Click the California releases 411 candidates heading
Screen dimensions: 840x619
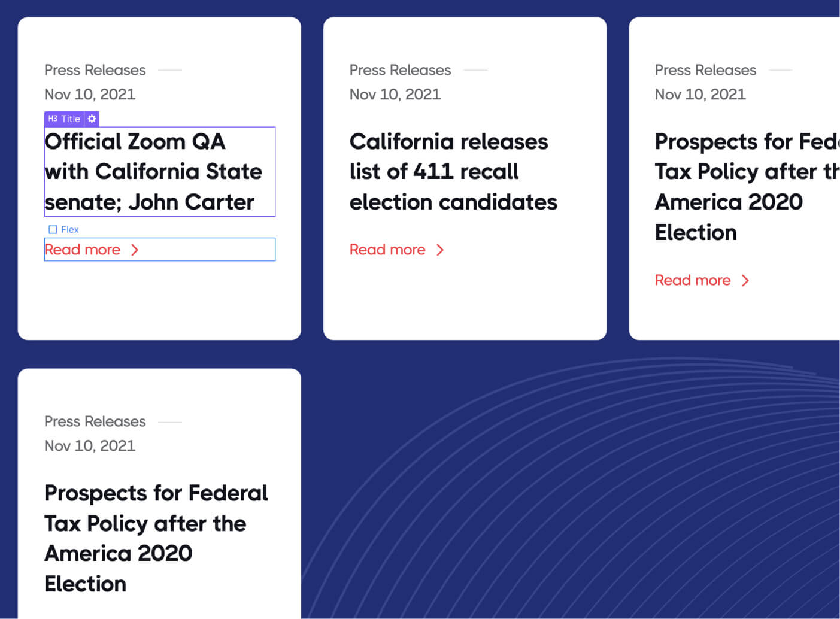453,172
